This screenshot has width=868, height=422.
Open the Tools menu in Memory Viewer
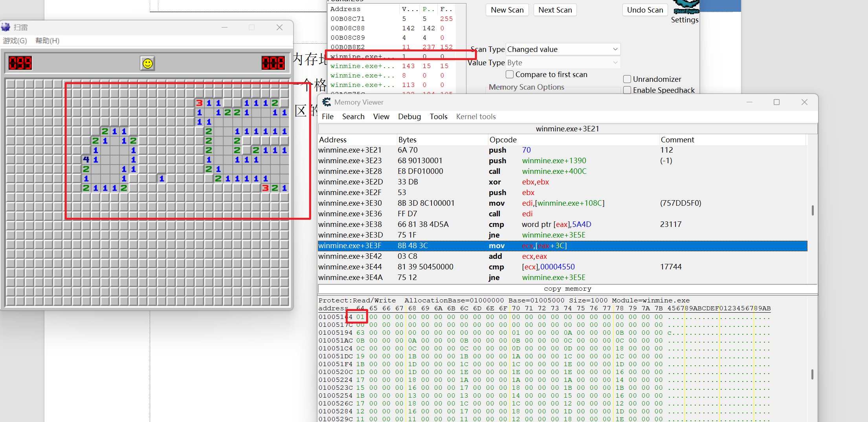pyautogui.click(x=439, y=116)
